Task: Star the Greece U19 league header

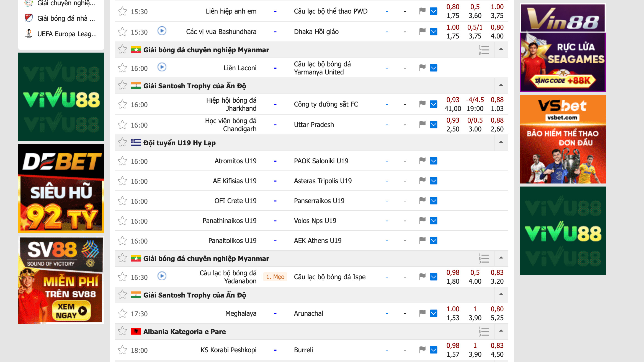Action: [122, 143]
